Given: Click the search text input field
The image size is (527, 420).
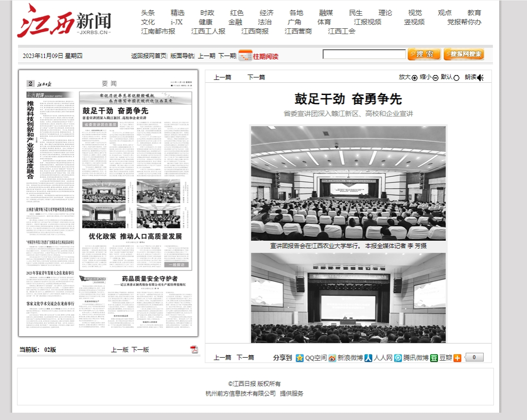Looking at the screenshot, I should coord(364,55).
